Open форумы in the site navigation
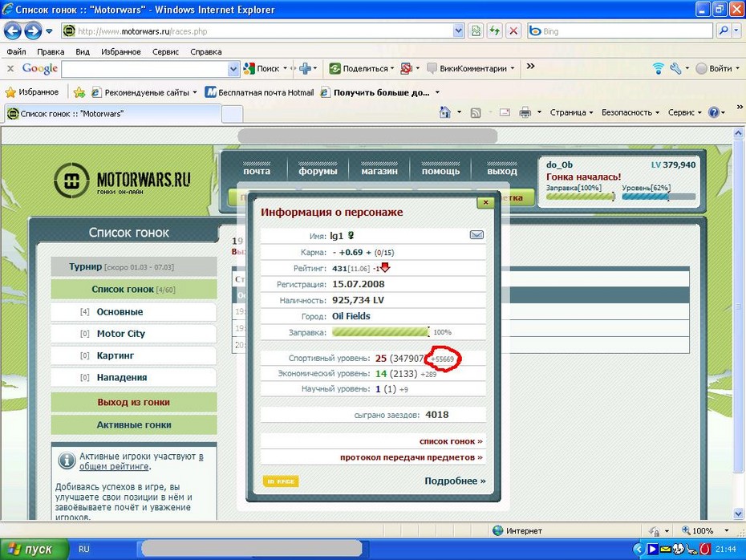746x560 pixels. (318, 170)
